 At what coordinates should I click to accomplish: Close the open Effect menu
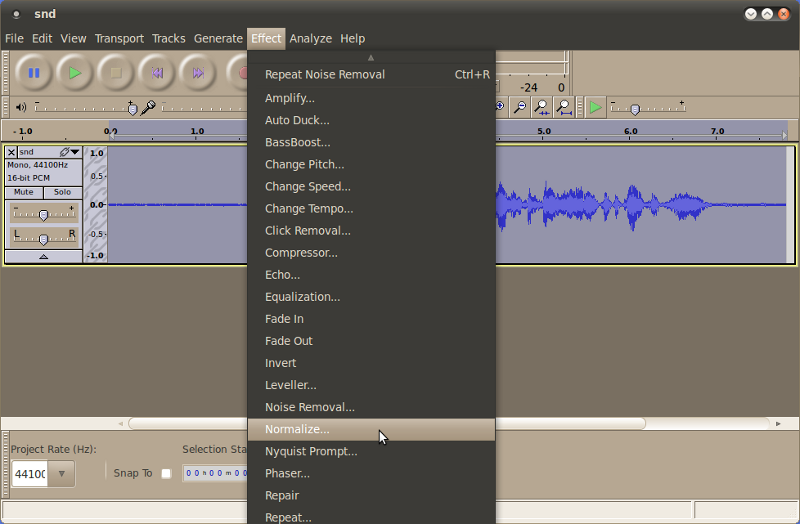click(266, 39)
